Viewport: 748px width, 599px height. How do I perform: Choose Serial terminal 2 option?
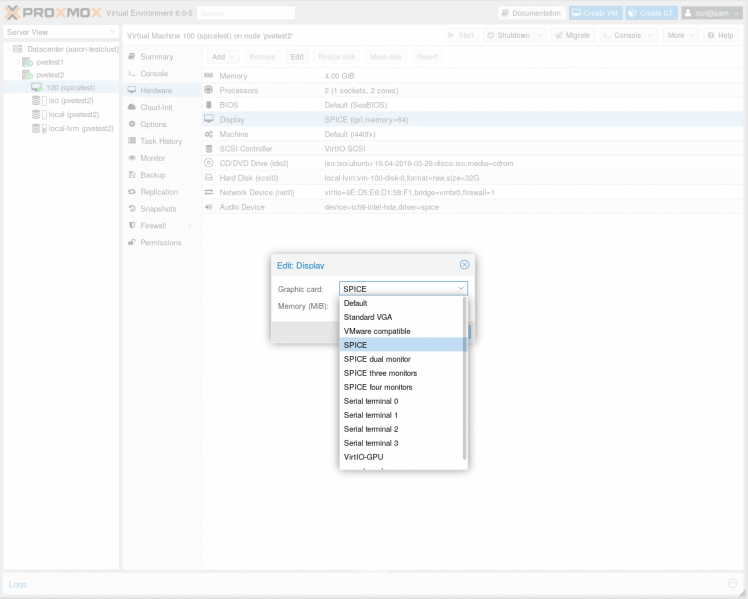[x=402, y=429]
